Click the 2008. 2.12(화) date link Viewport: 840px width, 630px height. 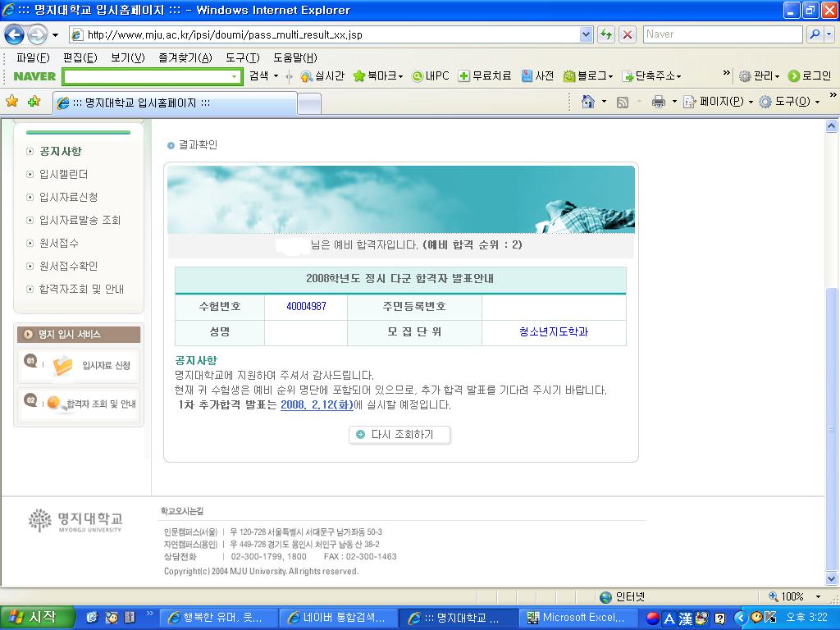[317, 405]
